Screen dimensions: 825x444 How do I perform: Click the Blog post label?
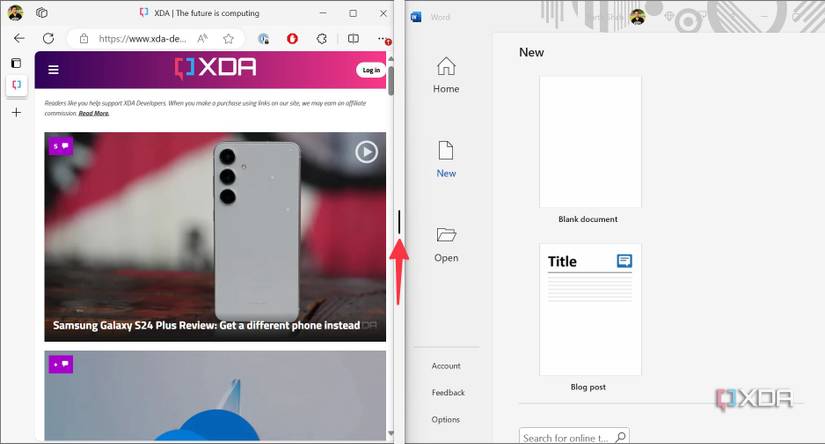pos(588,387)
